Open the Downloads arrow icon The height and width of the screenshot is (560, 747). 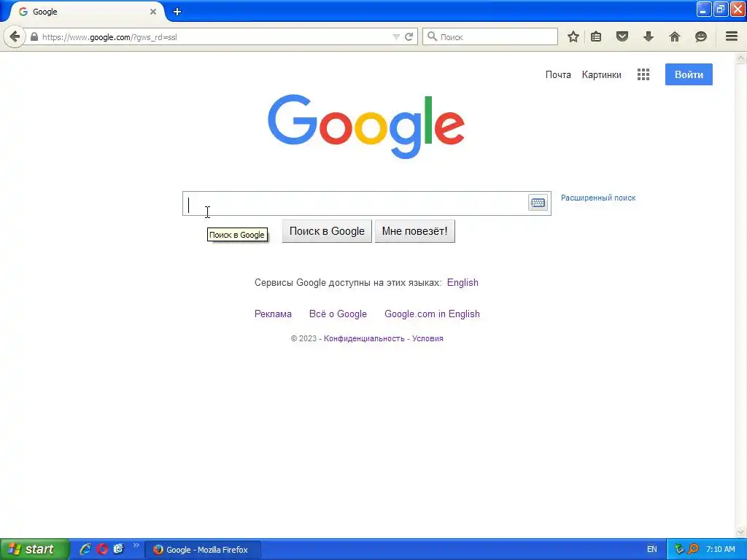click(649, 36)
